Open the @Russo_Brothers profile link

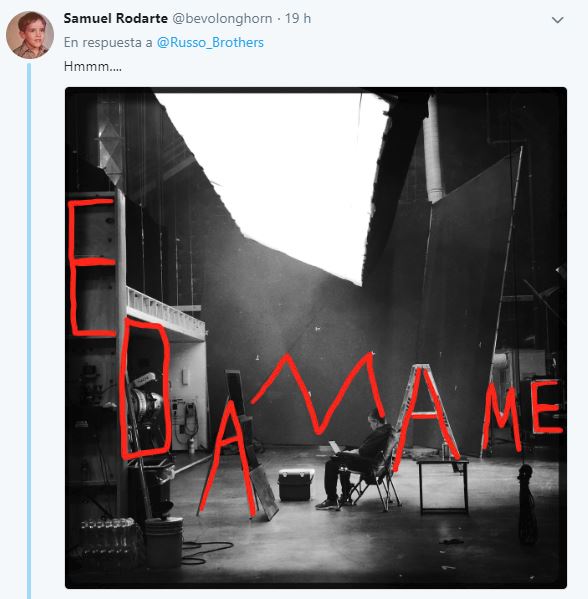coord(210,42)
